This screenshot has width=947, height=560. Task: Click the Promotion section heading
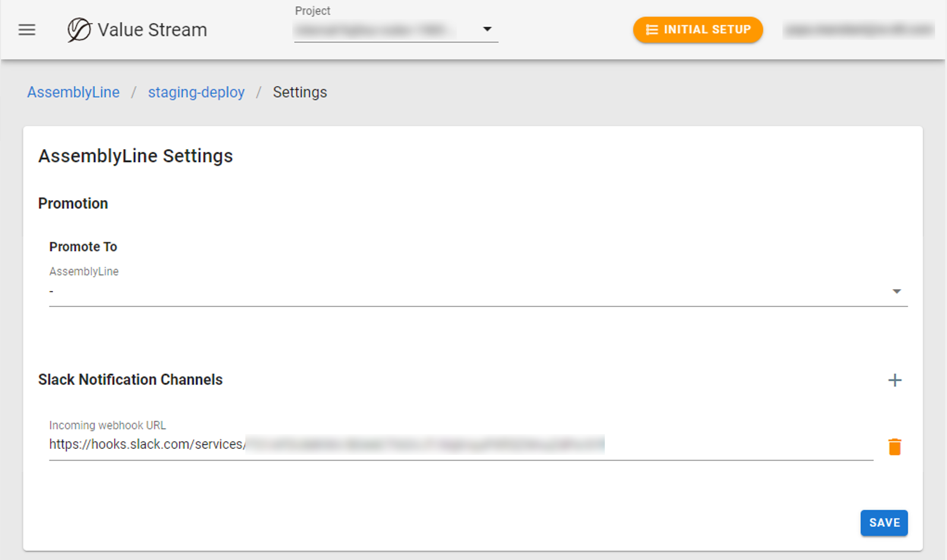click(73, 203)
